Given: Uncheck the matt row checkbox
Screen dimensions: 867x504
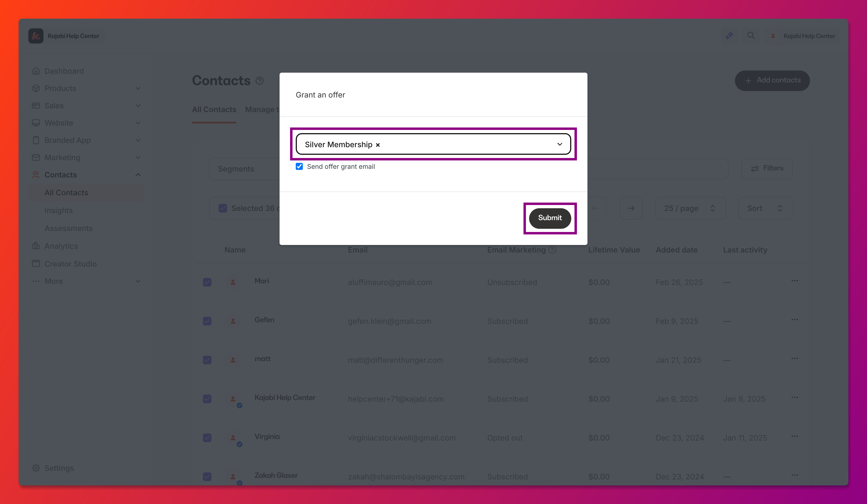Looking at the screenshot, I should point(207,360).
